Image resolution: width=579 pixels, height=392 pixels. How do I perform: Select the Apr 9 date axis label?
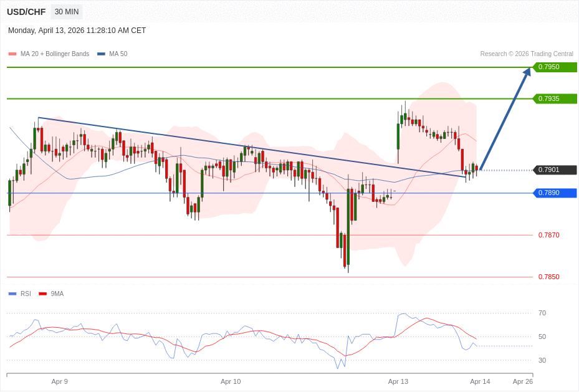coord(60,381)
